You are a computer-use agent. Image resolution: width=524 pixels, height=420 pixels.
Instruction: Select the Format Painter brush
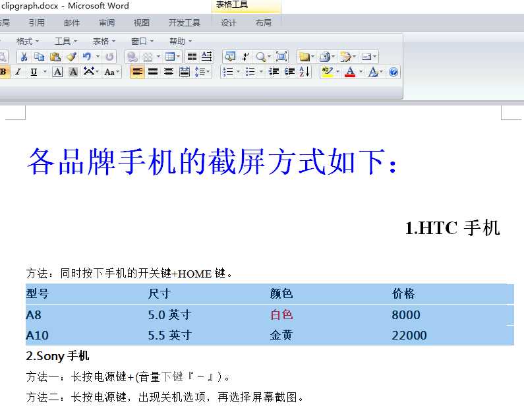71,57
